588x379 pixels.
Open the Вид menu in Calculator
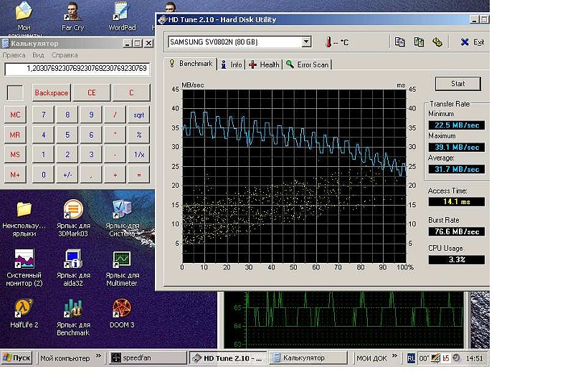pyautogui.click(x=38, y=54)
